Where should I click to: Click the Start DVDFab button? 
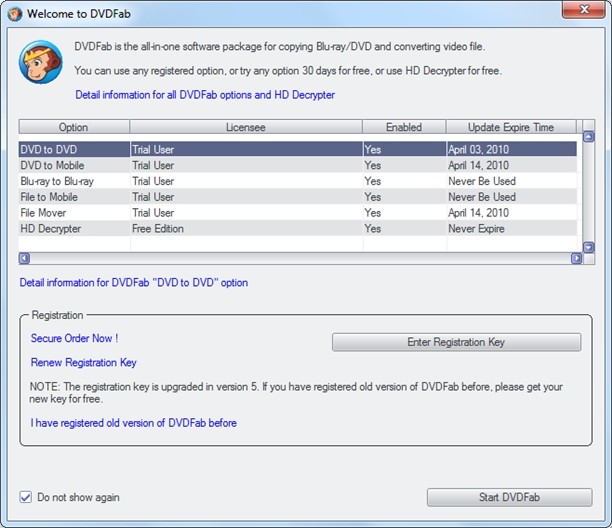click(509, 498)
